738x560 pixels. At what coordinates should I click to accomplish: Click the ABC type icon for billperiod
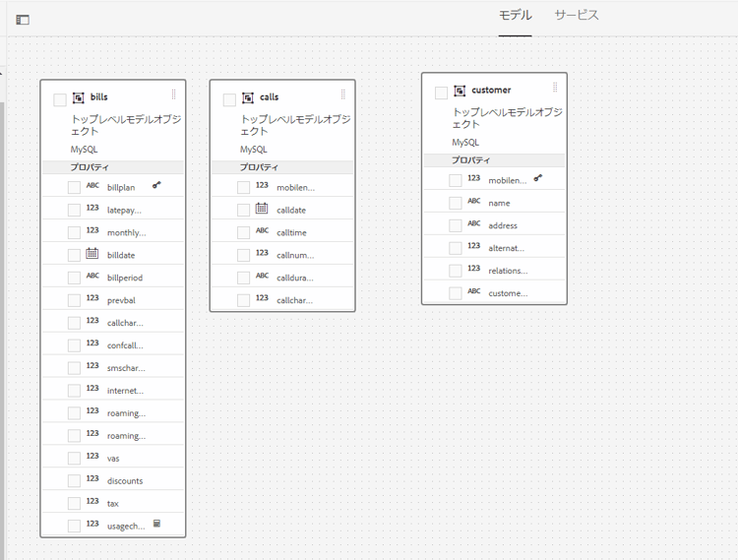coord(92,276)
